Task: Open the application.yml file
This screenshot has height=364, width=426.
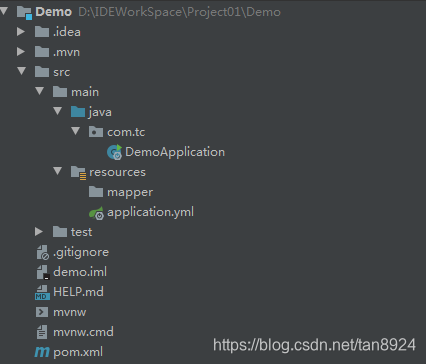Action: (x=150, y=212)
